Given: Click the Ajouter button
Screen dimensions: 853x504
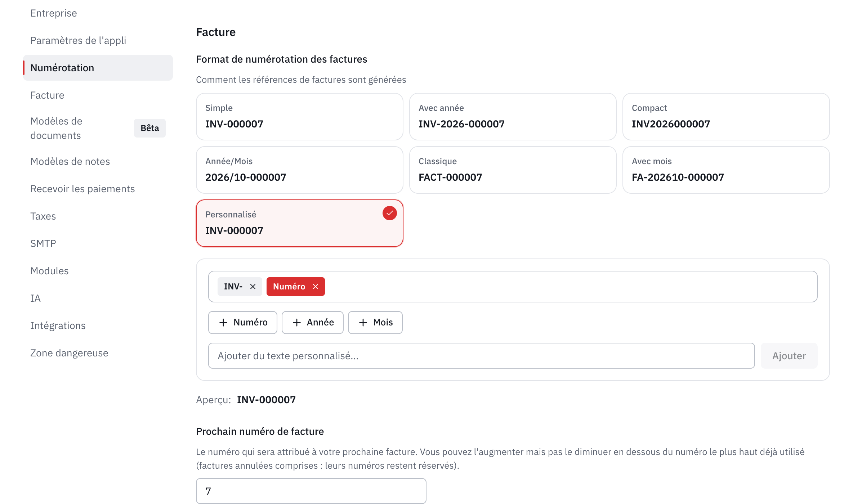Looking at the screenshot, I should coord(789,356).
